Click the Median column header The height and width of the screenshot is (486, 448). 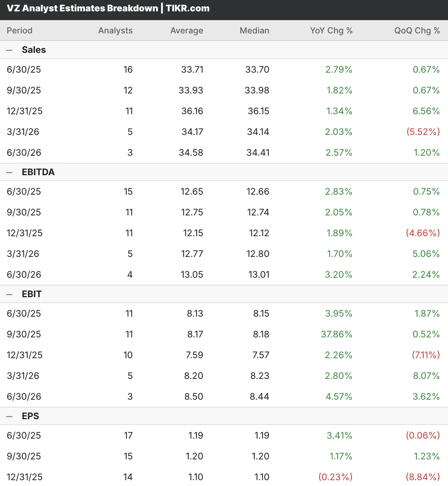(x=254, y=30)
